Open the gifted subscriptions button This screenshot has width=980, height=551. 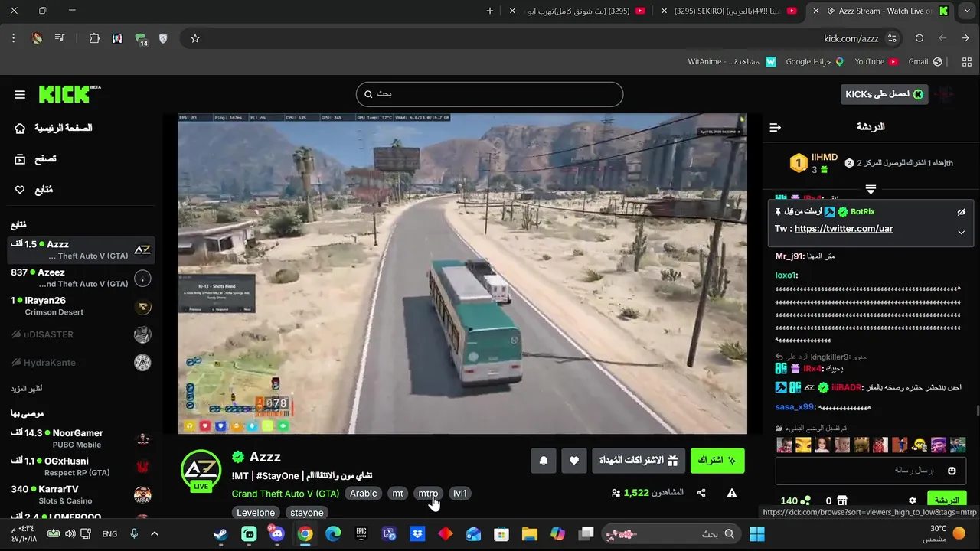[x=639, y=460]
